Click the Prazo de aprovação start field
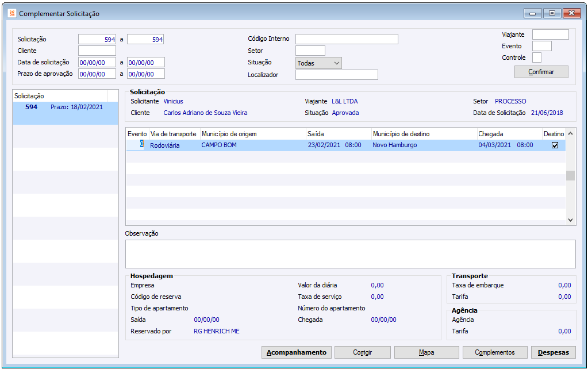Image resolution: width=588 pixels, height=369 pixels. 97,74
